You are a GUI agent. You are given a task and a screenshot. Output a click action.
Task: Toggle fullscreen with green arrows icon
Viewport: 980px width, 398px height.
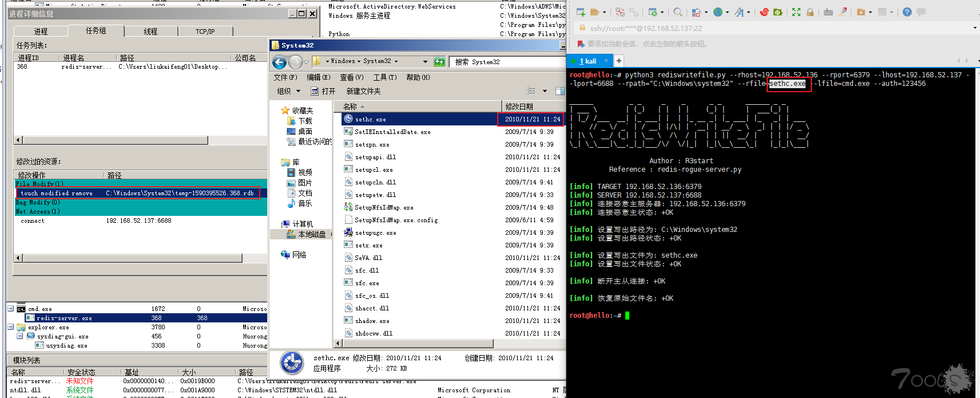[796, 12]
